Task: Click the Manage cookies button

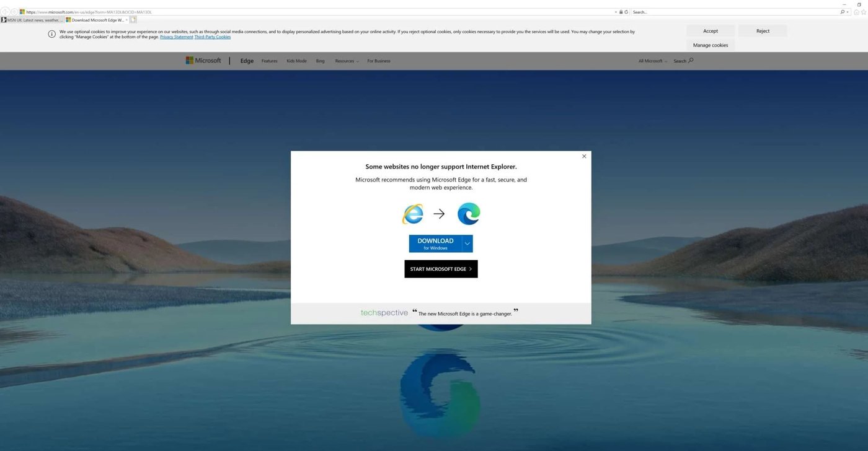Action: [711, 45]
